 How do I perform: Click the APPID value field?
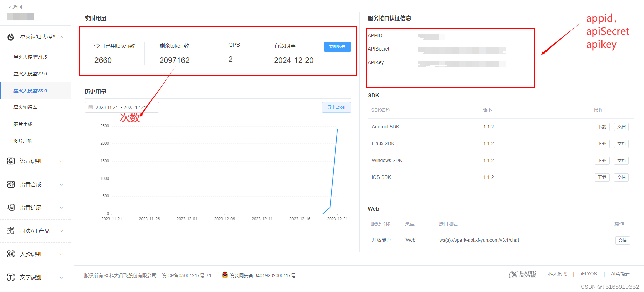pyautogui.click(x=431, y=37)
